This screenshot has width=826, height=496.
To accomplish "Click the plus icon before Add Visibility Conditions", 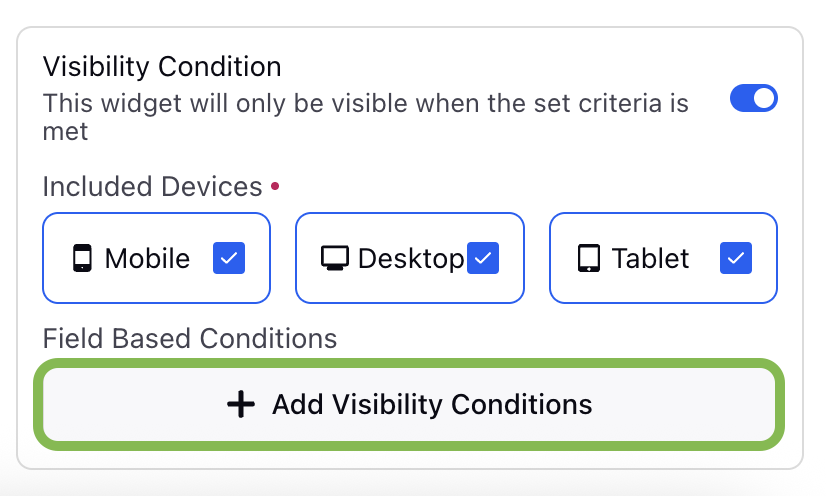I will (x=241, y=404).
